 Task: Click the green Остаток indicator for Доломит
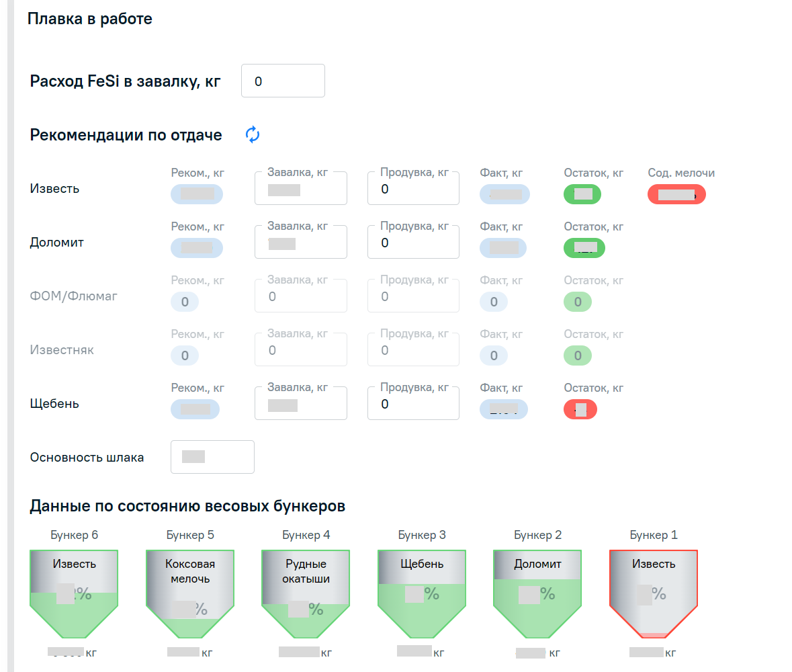tap(584, 248)
